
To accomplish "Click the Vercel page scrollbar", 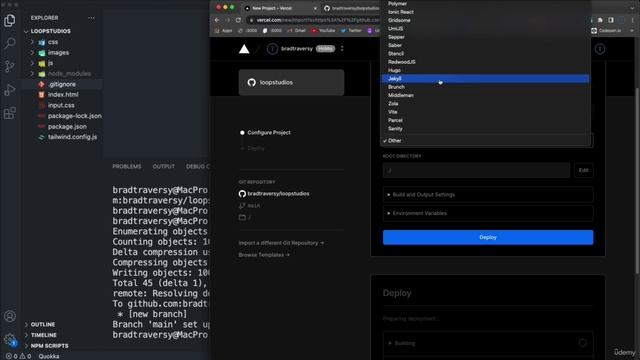I will [x=637, y=180].
